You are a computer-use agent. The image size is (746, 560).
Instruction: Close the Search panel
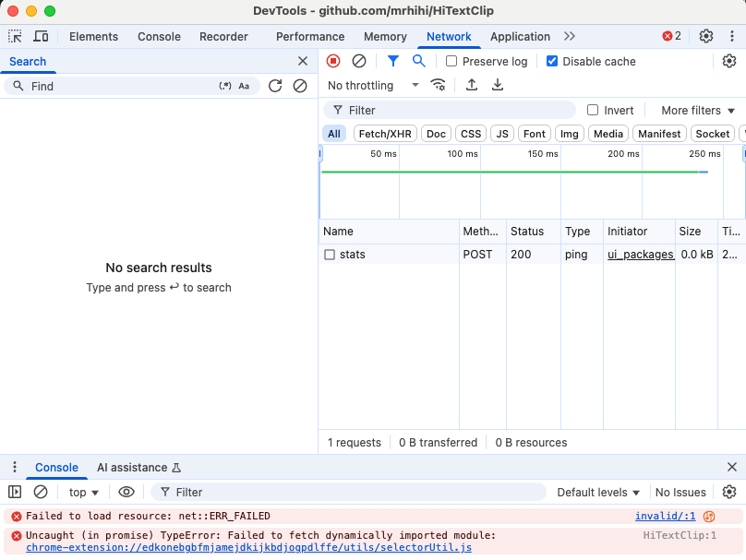pos(303,61)
